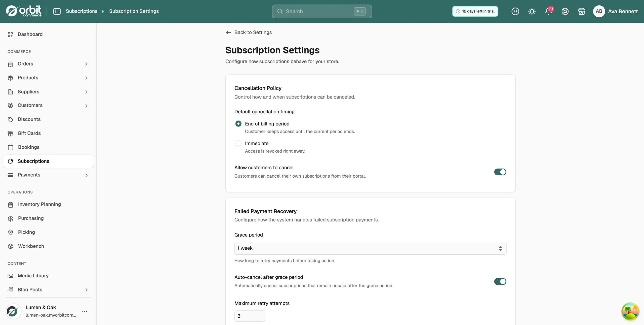Open Media Library in sidebar

pos(48,276)
